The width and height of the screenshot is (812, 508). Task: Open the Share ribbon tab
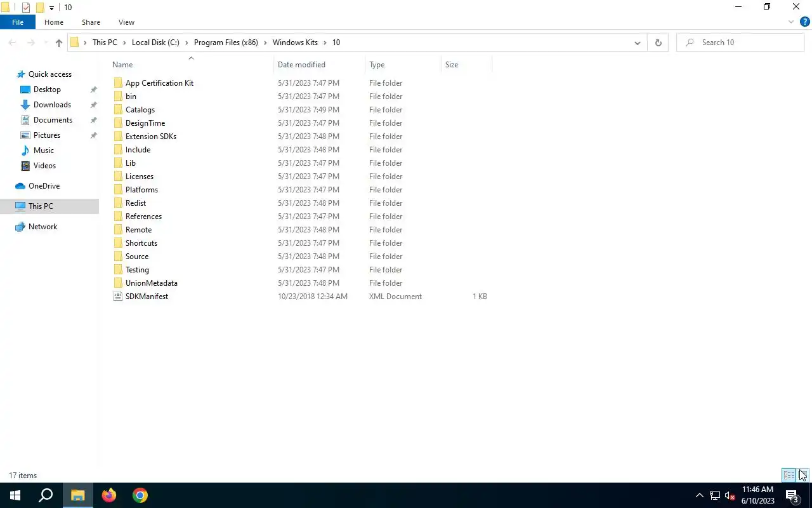pyautogui.click(x=91, y=22)
